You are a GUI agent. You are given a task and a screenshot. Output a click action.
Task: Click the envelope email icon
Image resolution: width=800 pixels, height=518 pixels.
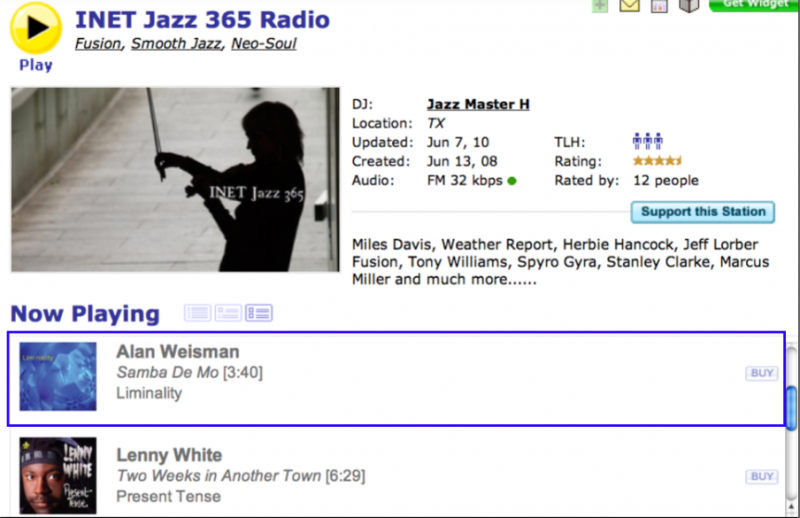(x=629, y=5)
